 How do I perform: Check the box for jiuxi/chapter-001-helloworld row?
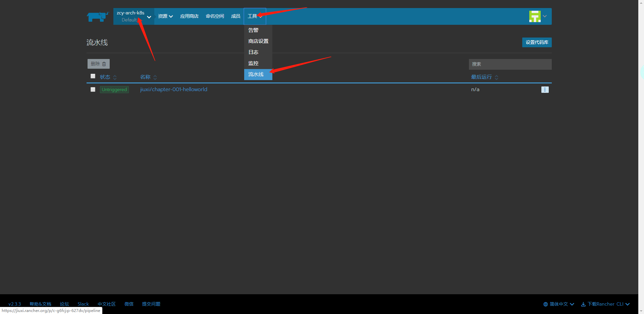(x=93, y=89)
